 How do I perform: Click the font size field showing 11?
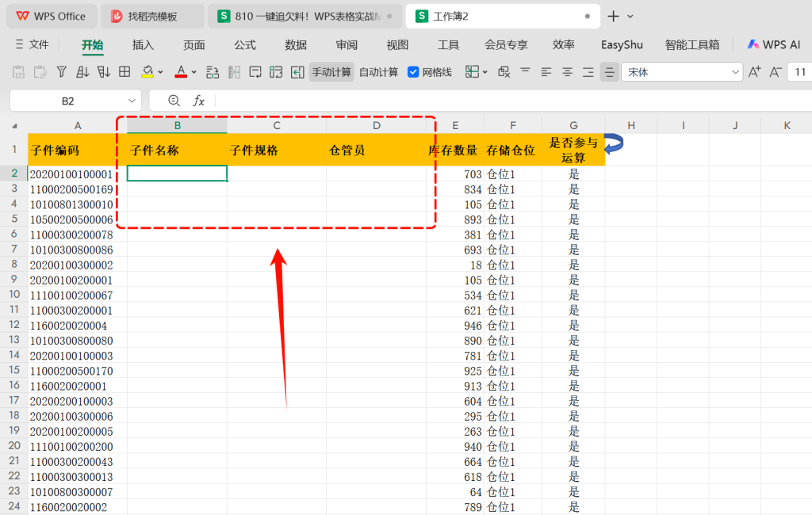pos(799,72)
